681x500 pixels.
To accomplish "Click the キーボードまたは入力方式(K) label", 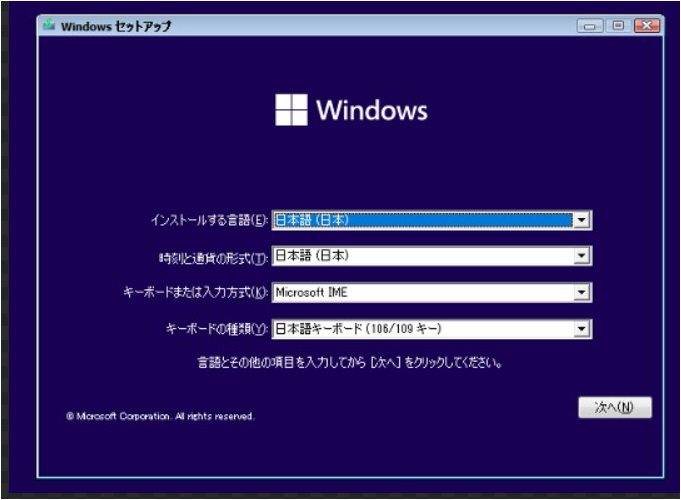I will tap(195, 292).
